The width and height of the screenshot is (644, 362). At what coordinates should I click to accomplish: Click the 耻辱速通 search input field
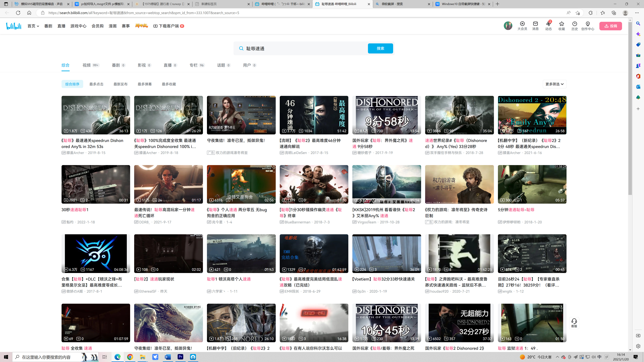(x=305, y=48)
